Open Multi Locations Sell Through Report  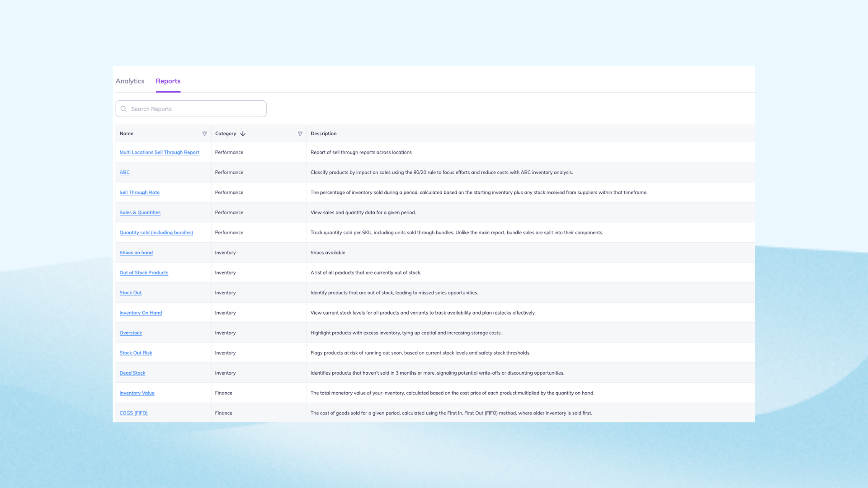tap(159, 152)
